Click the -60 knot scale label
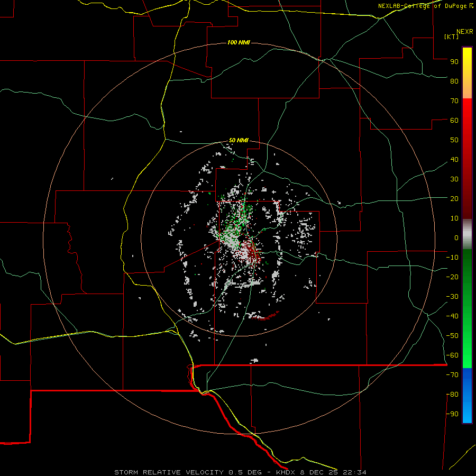This screenshot has height=476, width=476. click(x=452, y=355)
